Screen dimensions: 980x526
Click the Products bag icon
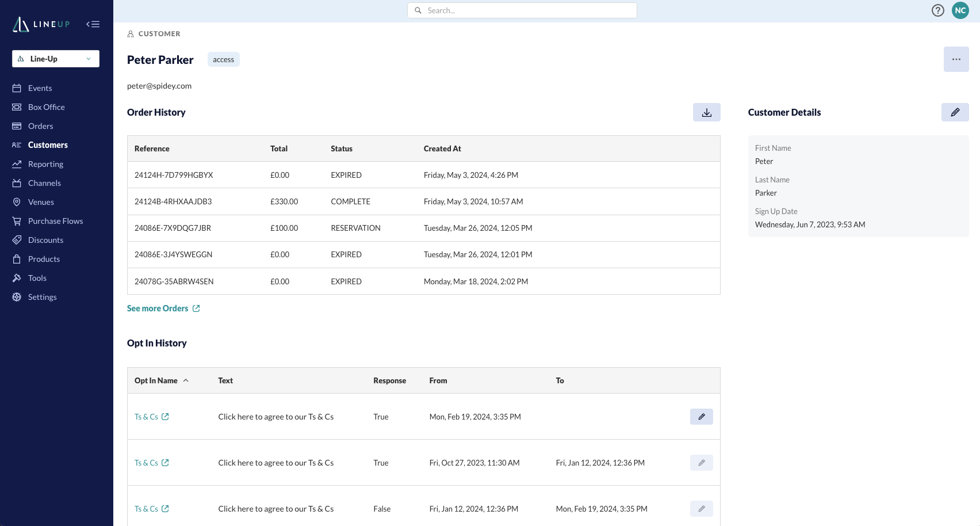coord(17,259)
